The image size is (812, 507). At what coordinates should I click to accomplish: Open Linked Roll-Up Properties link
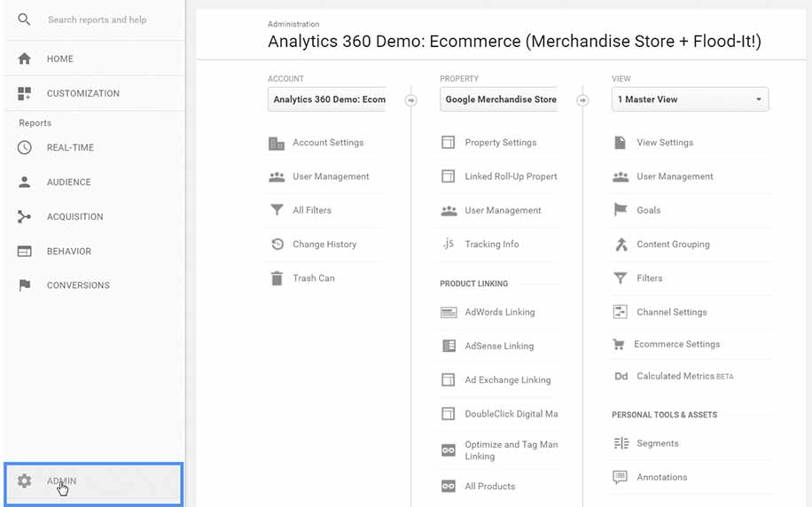[511, 176]
